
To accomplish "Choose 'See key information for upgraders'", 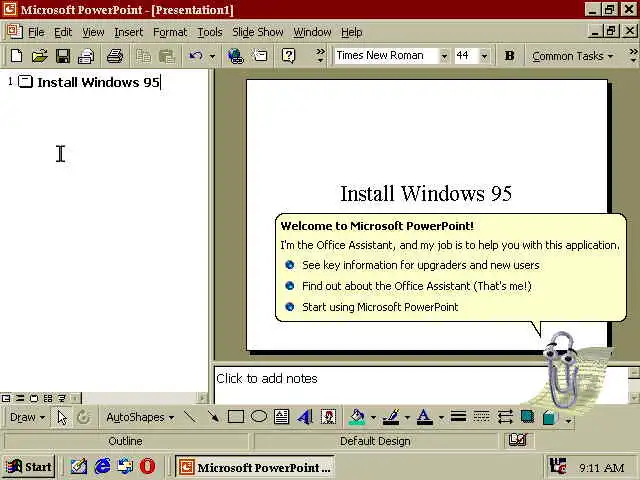I will tap(421, 265).
